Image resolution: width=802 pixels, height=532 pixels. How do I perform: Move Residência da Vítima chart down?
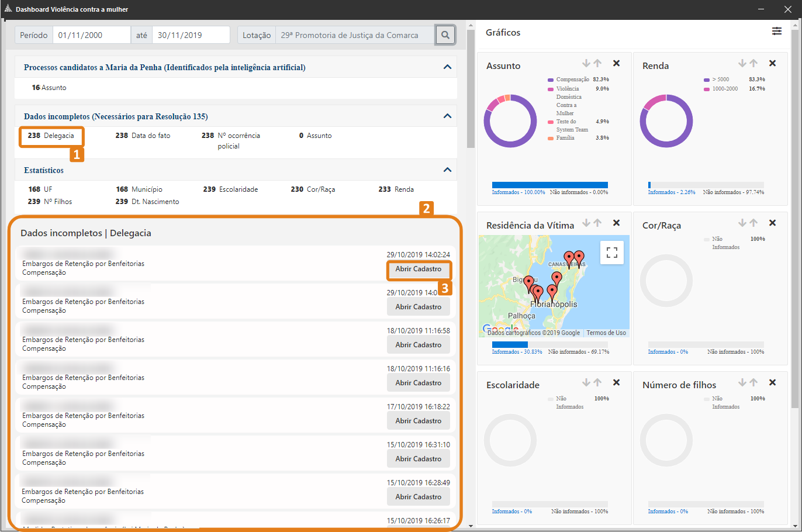point(586,223)
